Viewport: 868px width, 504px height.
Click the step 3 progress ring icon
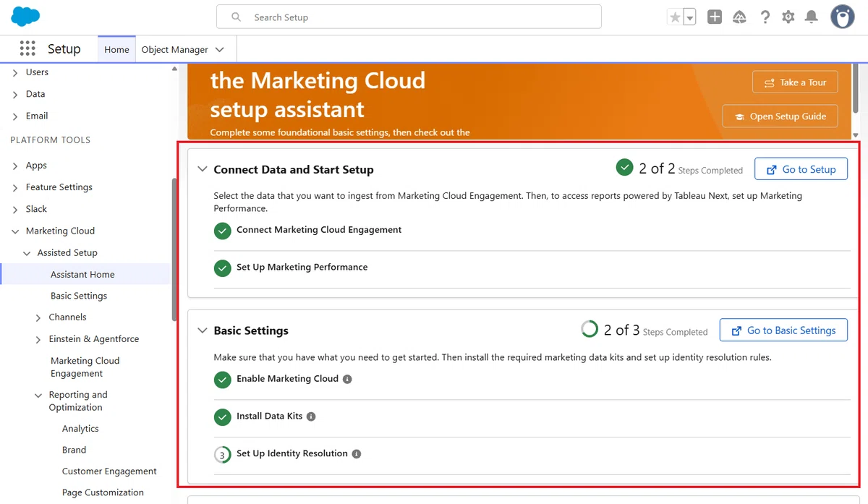coord(222,455)
